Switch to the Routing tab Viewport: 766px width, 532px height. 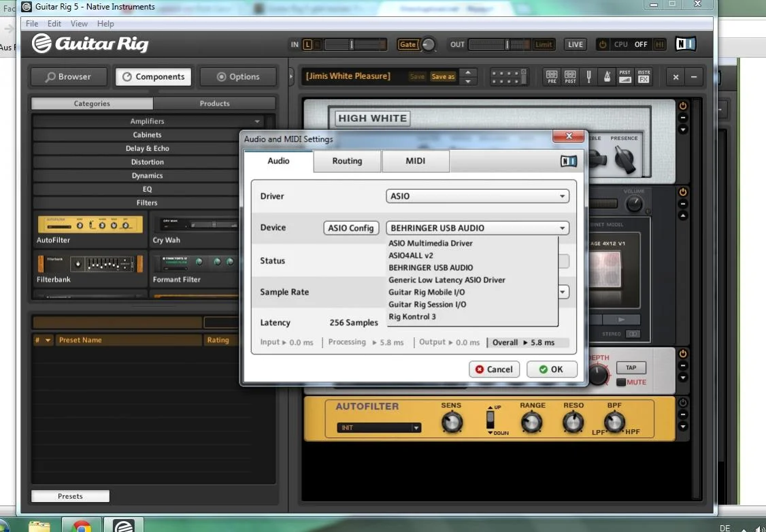point(347,161)
